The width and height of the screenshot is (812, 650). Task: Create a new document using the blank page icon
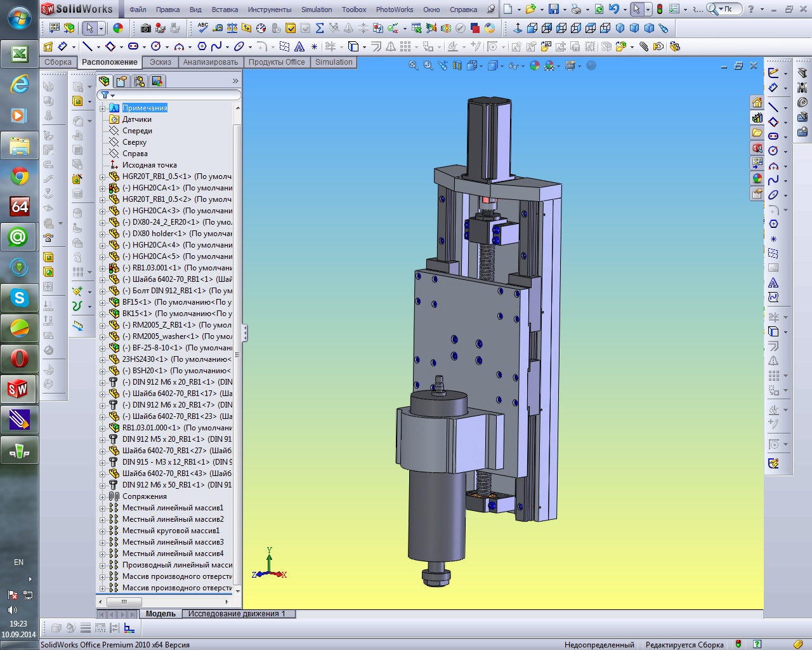pyautogui.click(x=508, y=10)
